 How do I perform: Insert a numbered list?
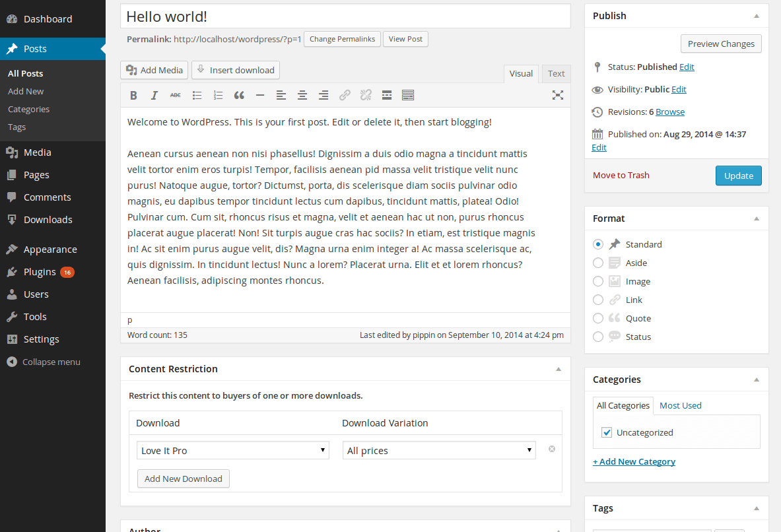tap(218, 95)
